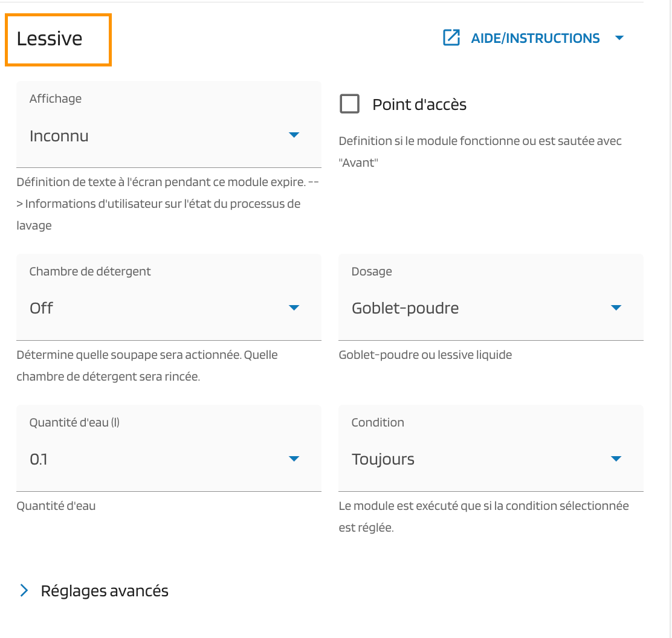Click the Inconnu value in Affichage
This screenshot has height=638, width=672.
[59, 136]
